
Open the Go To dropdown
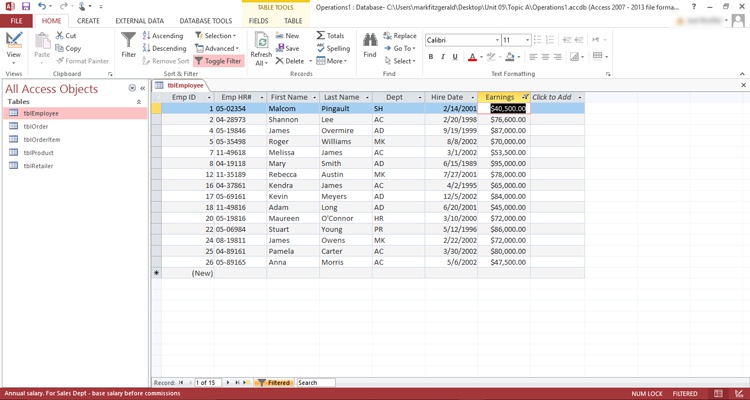pyautogui.click(x=400, y=48)
